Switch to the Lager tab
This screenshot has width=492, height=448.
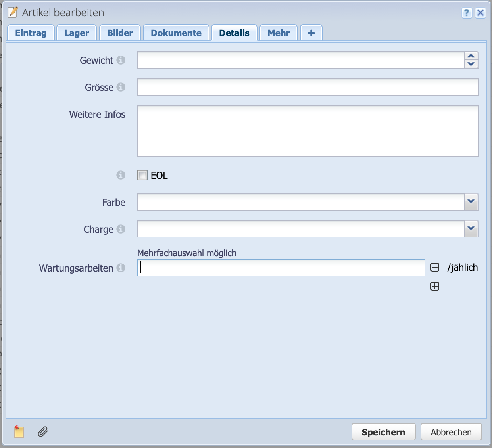click(x=77, y=33)
